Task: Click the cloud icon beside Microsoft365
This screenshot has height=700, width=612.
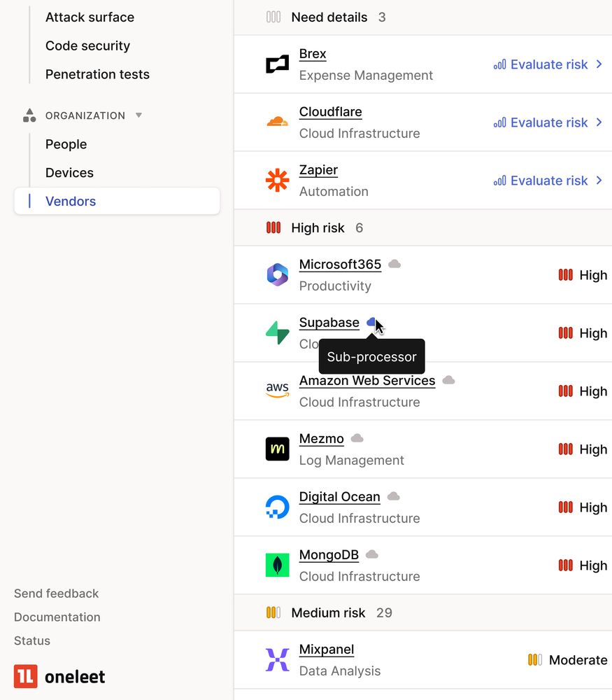Action: pyautogui.click(x=394, y=264)
